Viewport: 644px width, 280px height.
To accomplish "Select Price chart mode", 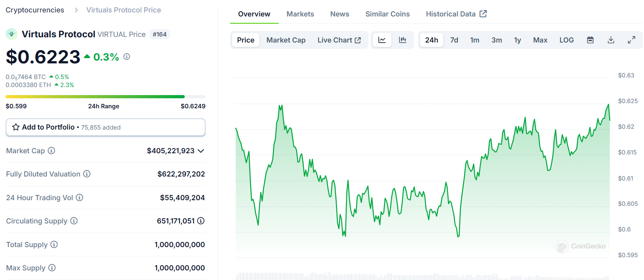I will pyautogui.click(x=246, y=40).
